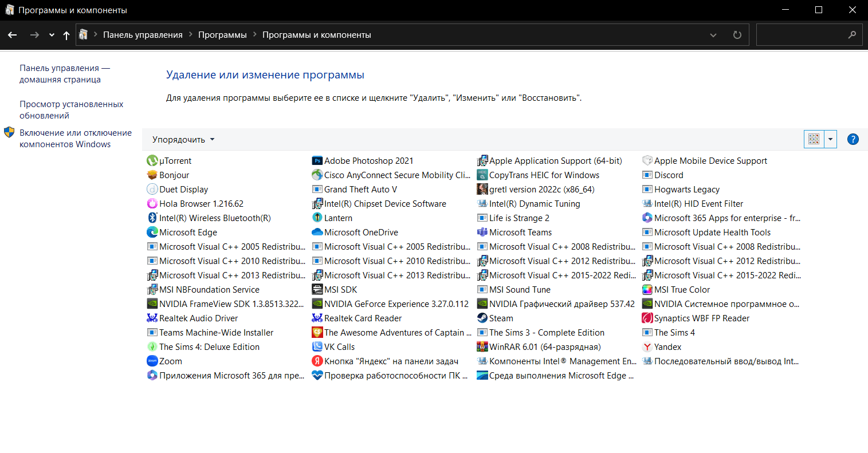
Task: Click the view layout icon button
Action: [x=814, y=139]
